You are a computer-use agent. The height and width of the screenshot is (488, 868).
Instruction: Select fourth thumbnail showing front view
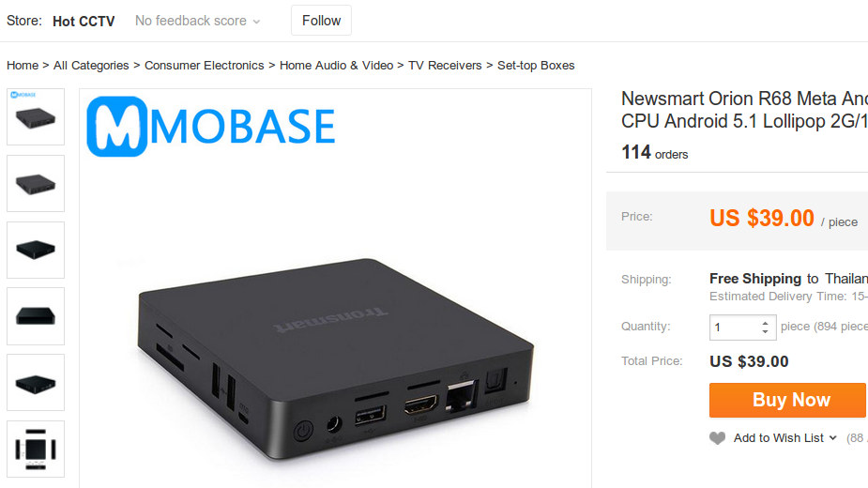pyautogui.click(x=36, y=316)
